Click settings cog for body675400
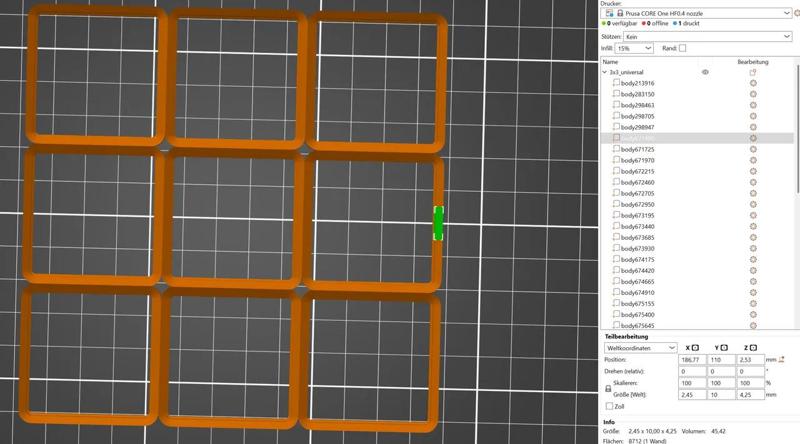Viewport: 800px width, 444px height. click(753, 315)
